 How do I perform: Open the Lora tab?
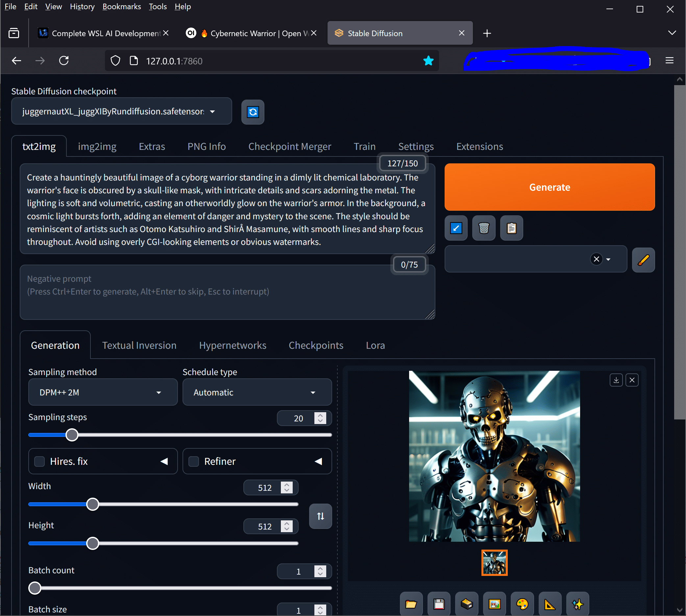click(375, 345)
